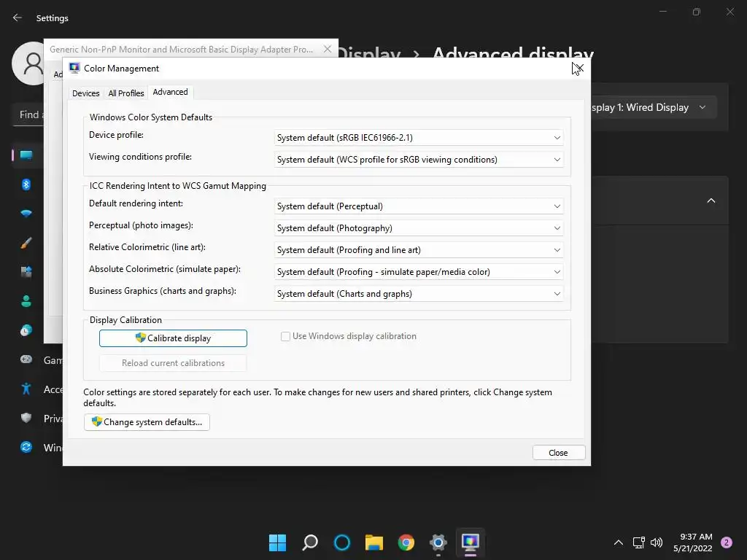Open the Windows Start menu
This screenshot has width=747, height=560.
[x=277, y=542]
